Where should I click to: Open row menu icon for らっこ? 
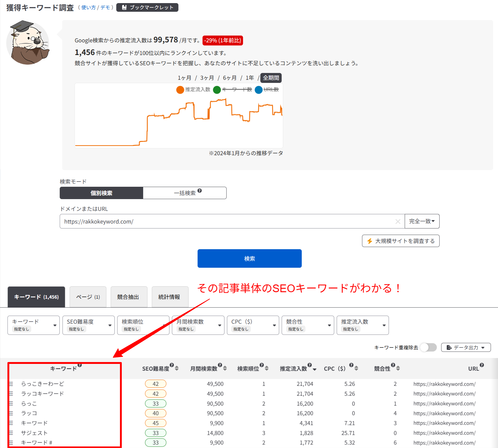pos(11,403)
